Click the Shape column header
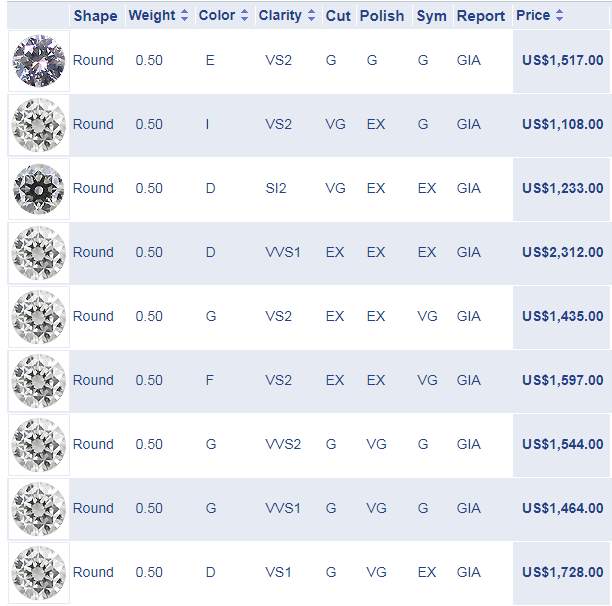The height and width of the screenshot is (606, 612). 96,16
